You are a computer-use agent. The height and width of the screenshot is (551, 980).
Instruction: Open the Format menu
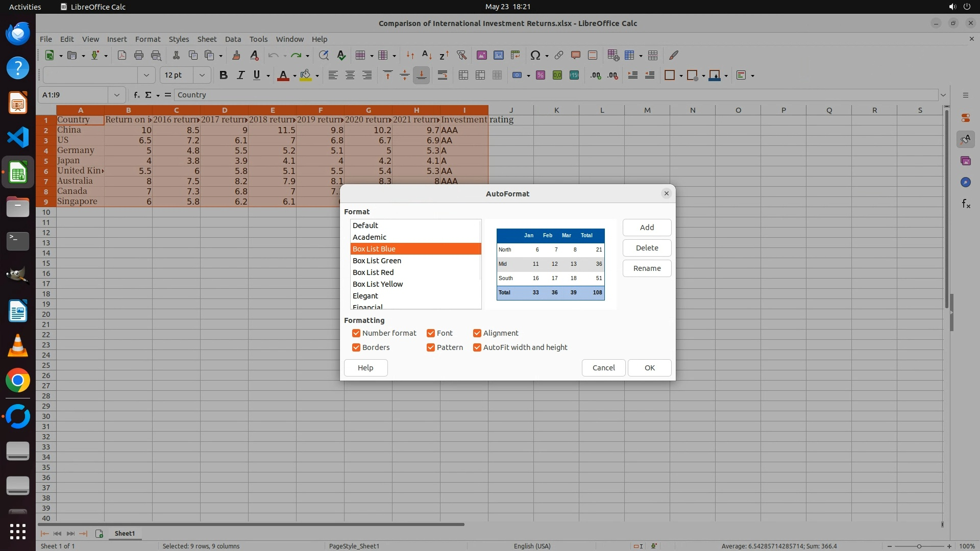click(148, 39)
